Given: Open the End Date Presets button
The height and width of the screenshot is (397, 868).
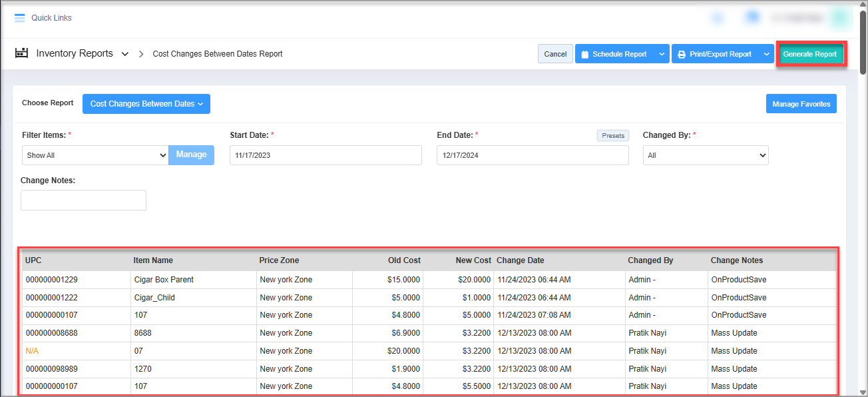Looking at the screenshot, I should coord(612,135).
